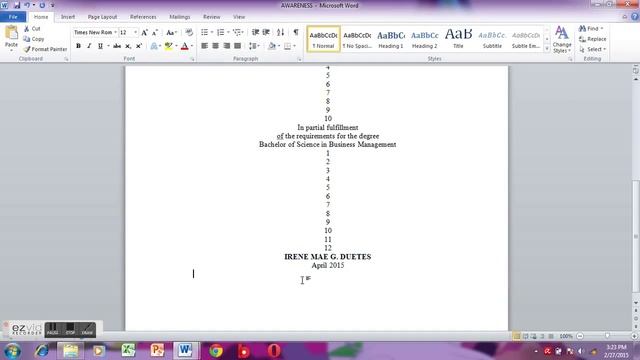
Task: Click the Redo icon in quick access toolbar
Action: pos(42,5)
